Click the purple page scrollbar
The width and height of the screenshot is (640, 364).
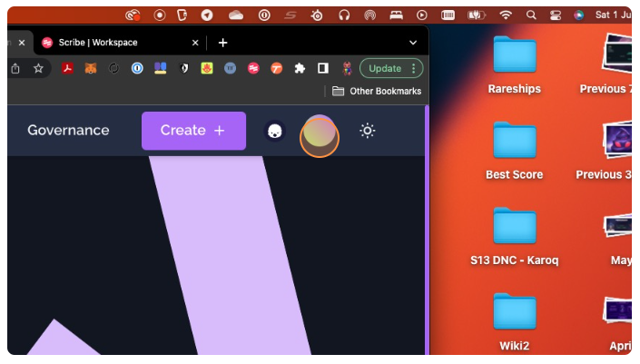point(427,230)
